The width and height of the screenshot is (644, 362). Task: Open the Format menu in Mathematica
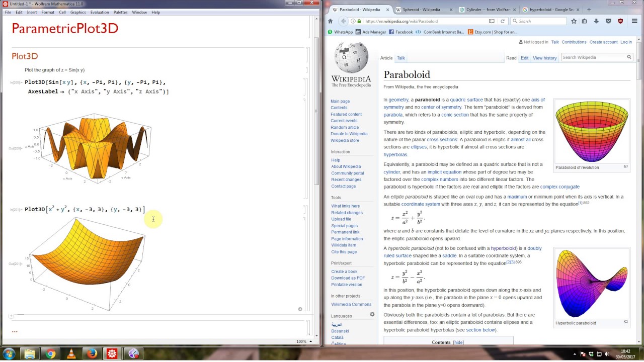[48, 12]
